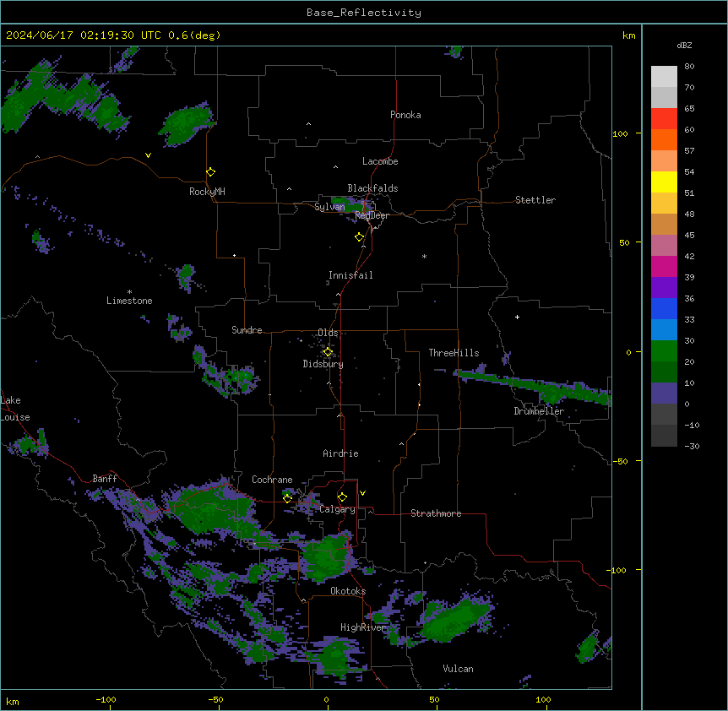Click the HighRiver city label
The width and height of the screenshot is (728, 711).
[363, 627]
